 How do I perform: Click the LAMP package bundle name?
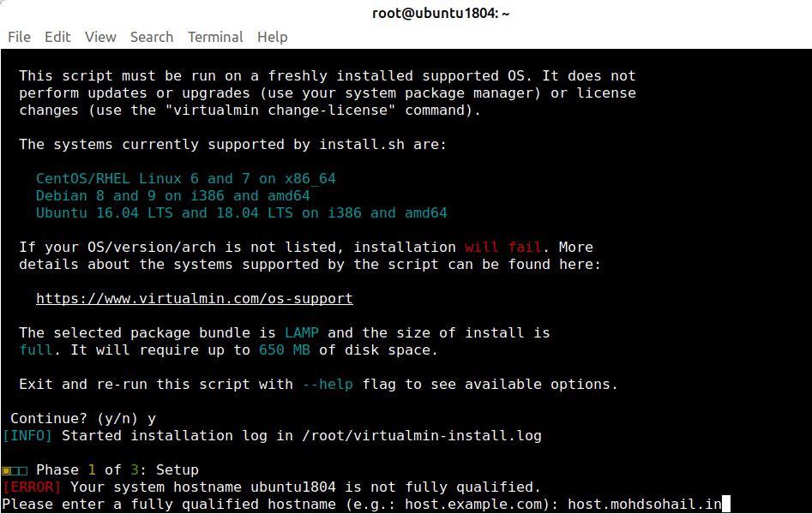(301, 333)
